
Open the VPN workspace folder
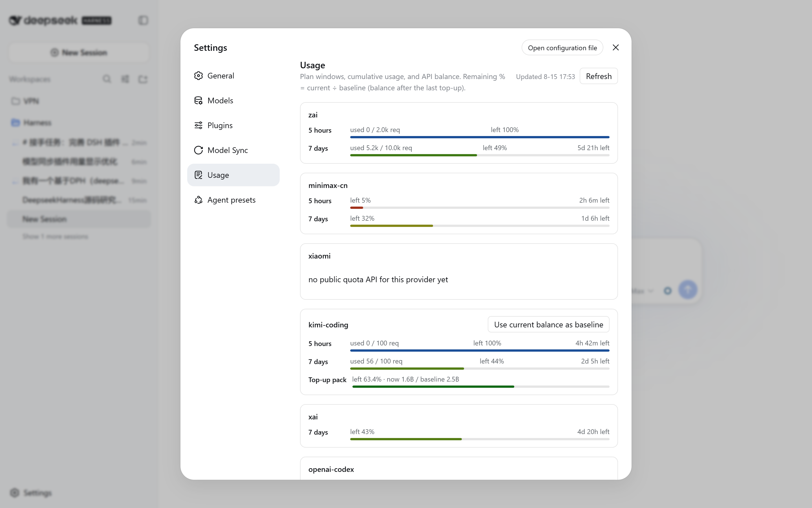pyautogui.click(x=79, y=101)
